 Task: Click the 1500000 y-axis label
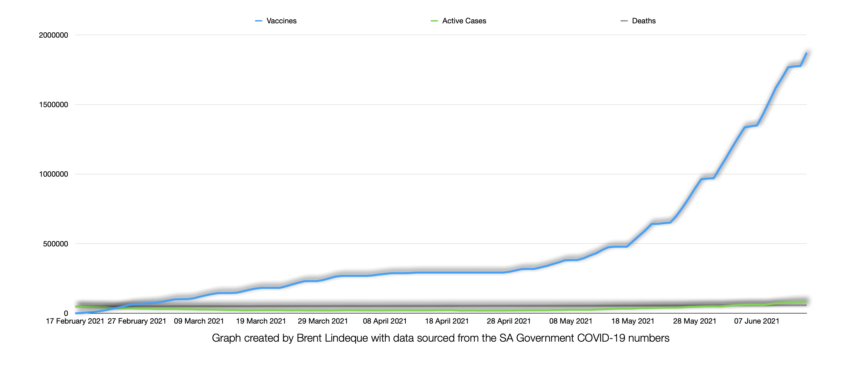(x=53, y=105)
